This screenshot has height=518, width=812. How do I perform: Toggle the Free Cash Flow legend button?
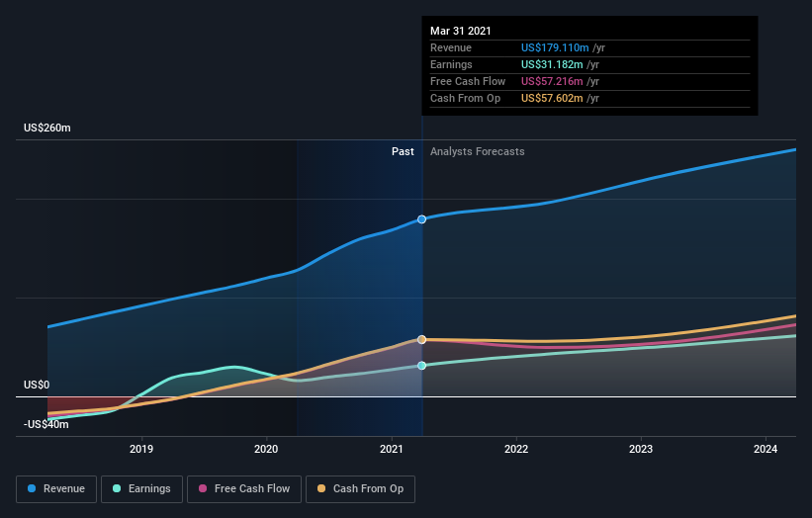[244, 489]
